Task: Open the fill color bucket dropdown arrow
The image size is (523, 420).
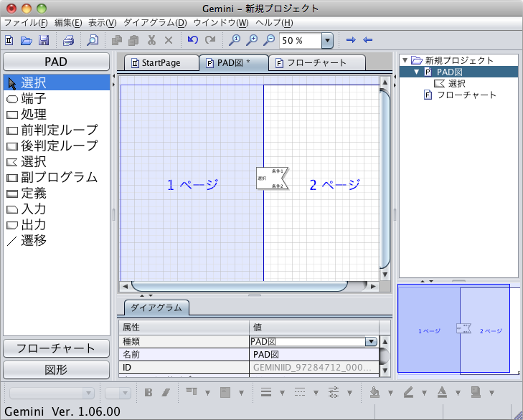Action: pos(390,393)
